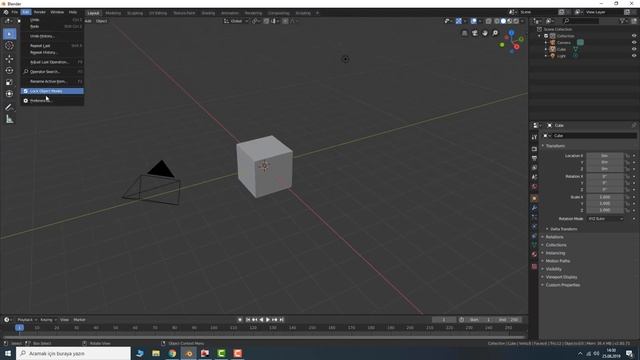Expand the Collections panel in properties
Viewport: 640px width, 360px height.
pyautogui.click(x=555, y=245)
